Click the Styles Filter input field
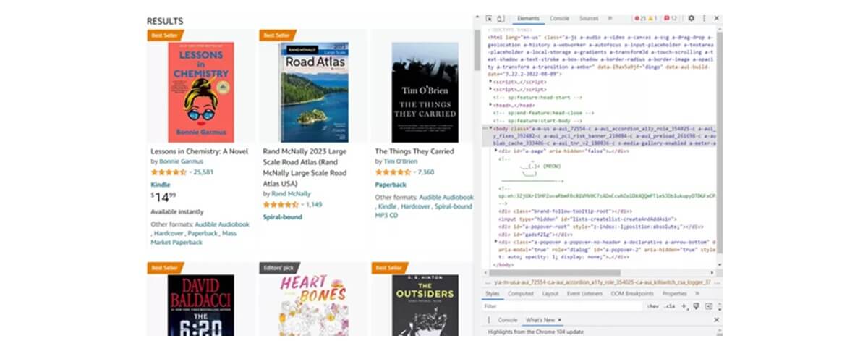 click(563, 306)
